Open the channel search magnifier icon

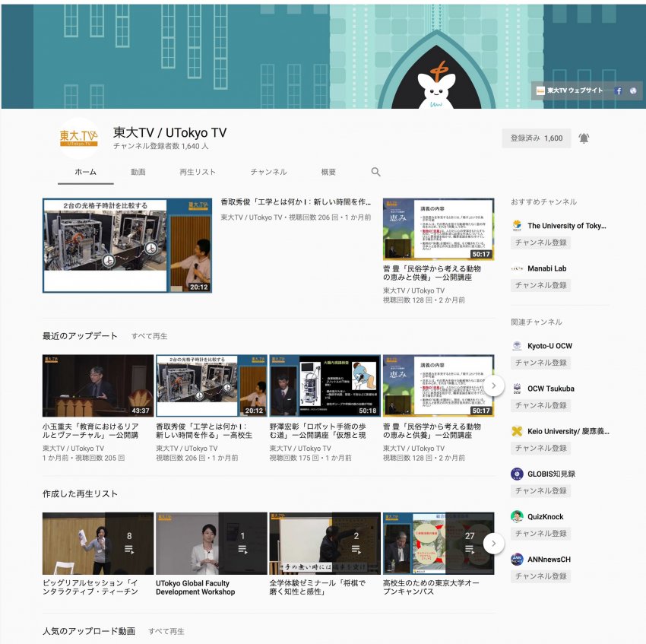click(x=375, y=172)
